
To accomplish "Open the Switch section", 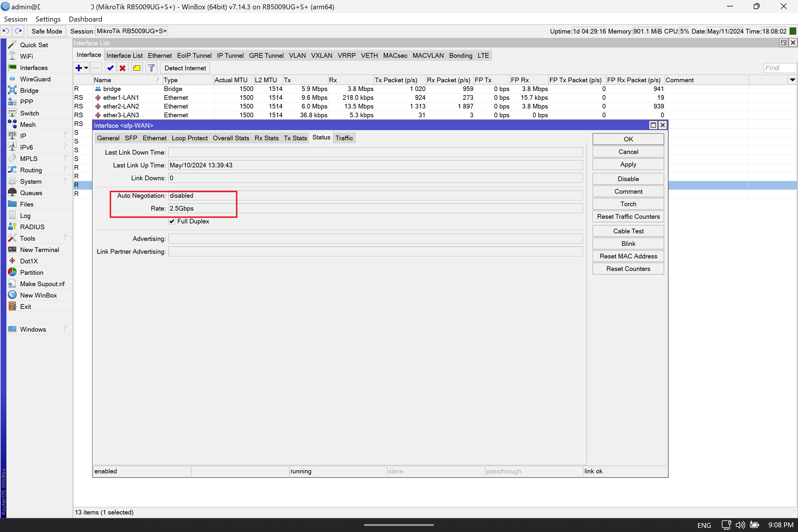I will click(29, 113).
